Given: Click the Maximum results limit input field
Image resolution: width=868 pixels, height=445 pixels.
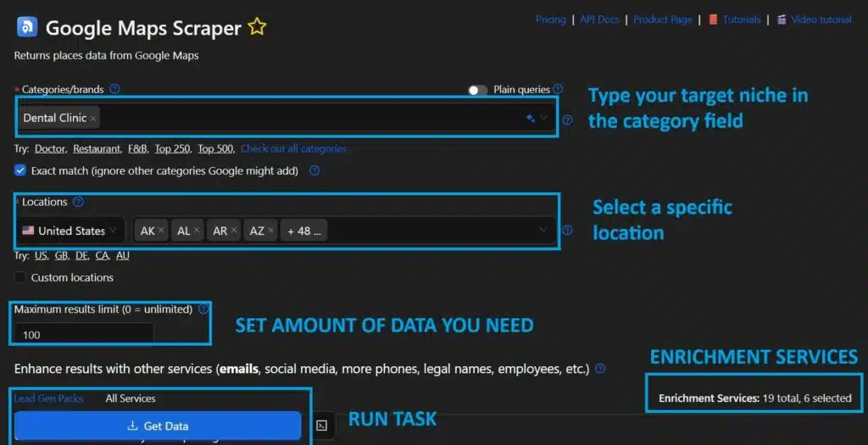Looking at the screenshot, I should click(x=84, y=334).
